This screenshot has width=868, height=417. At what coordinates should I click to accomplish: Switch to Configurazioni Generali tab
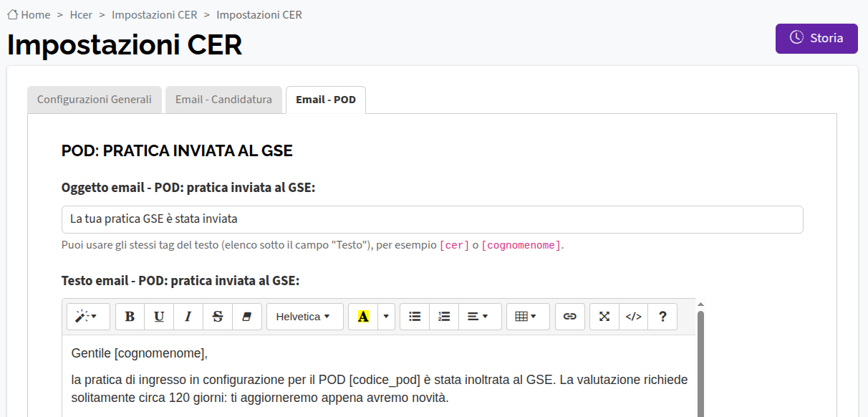coord(95,100)
